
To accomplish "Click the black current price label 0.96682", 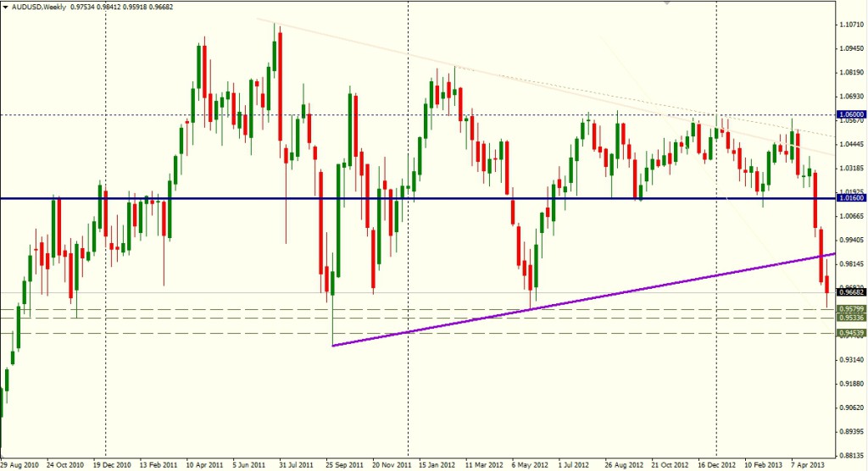I will 851,293.
